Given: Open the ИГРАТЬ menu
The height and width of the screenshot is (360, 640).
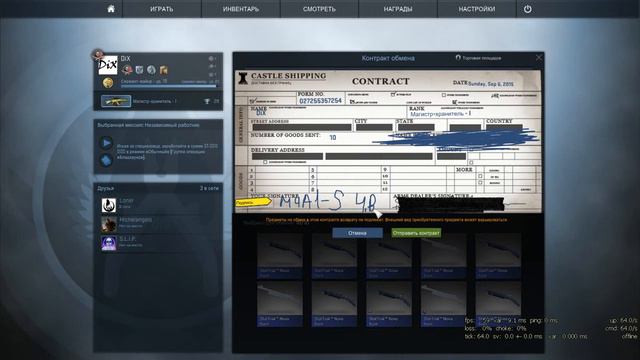Looking at the screenshot, I should tap(162, 9).
